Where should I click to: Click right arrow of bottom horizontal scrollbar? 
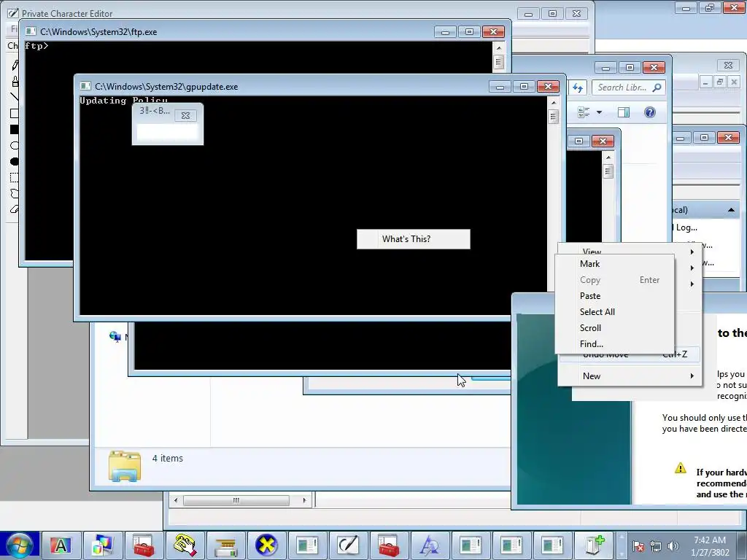click(x=304, y=500)
